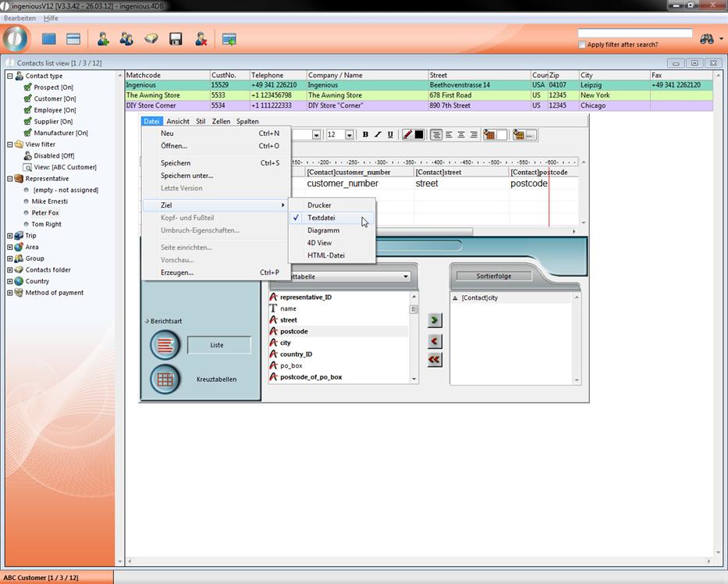
Task: Collapse the Contact type tree node
Action: coord(10,76)
